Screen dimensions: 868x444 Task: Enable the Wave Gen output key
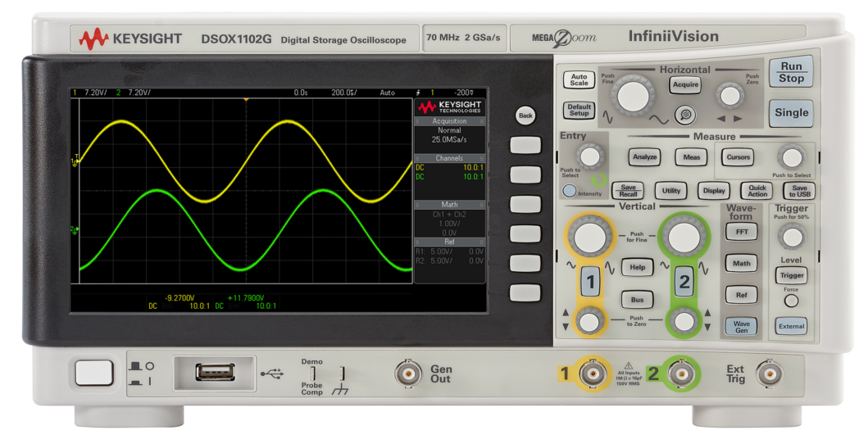[741, 327]
